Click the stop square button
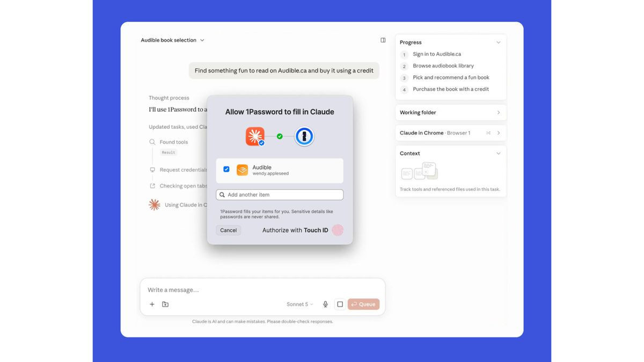This screenshot has height=362, width=644. click(340, 305)
